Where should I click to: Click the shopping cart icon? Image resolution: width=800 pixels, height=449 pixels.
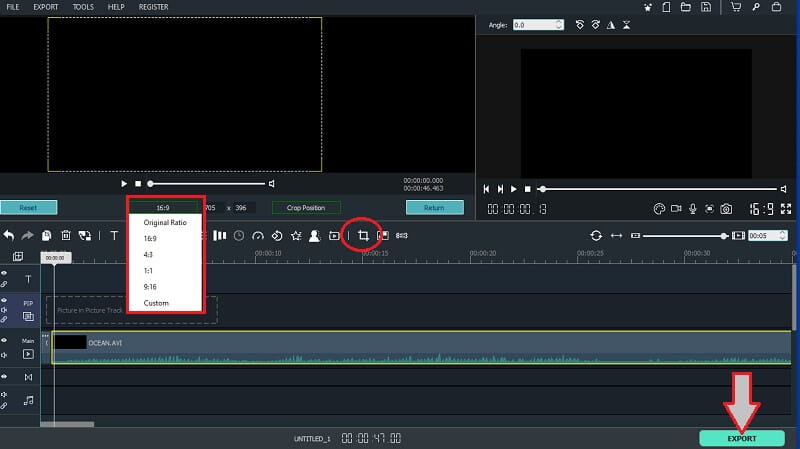(x=736, y=7)
